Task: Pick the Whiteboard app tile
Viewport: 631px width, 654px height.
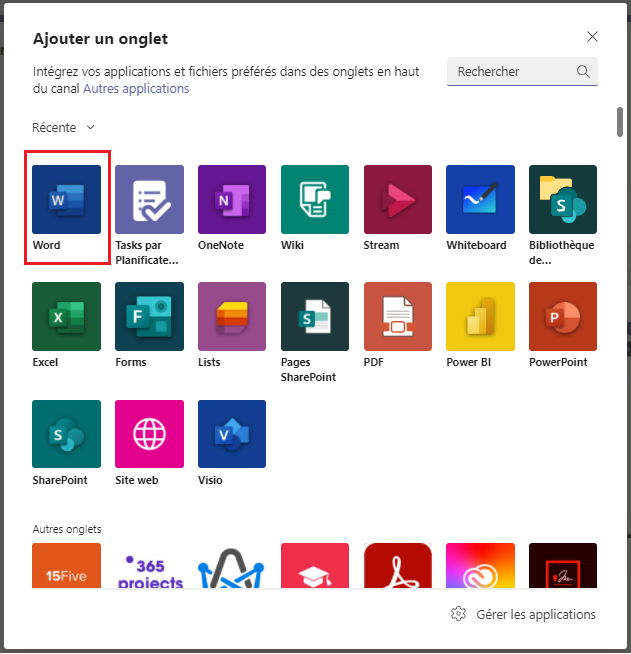Action: coord(480,199)
